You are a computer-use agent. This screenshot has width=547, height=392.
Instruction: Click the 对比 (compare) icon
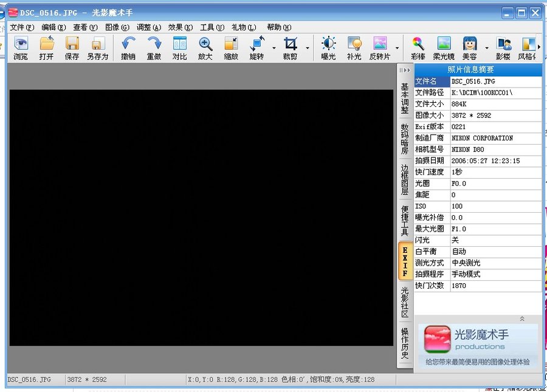click(x=179, y=47)
